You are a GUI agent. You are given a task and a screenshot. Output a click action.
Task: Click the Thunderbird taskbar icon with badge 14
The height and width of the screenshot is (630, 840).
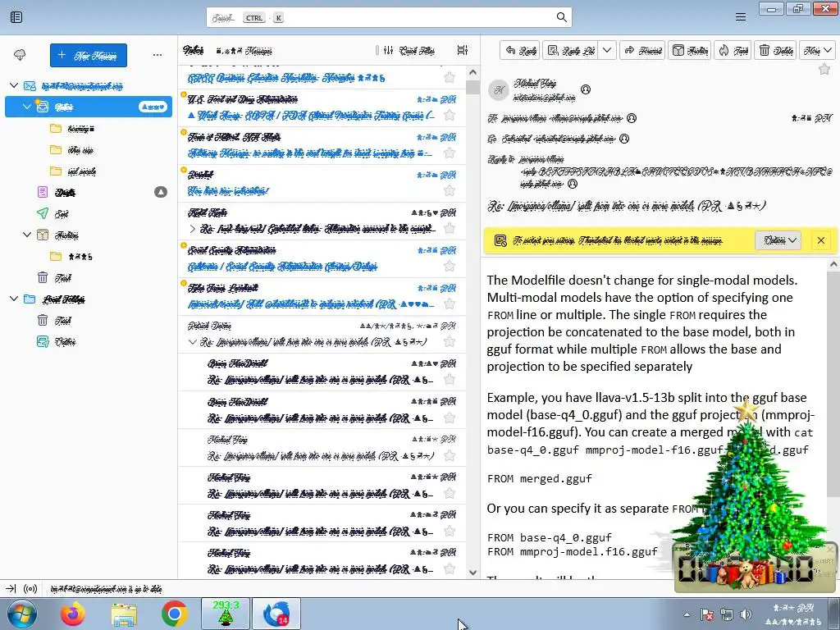(276, 614)
